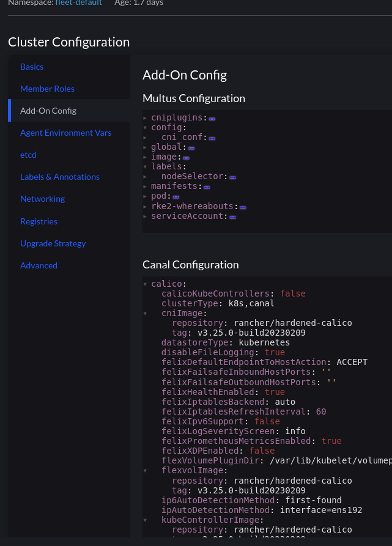
Task: Click kubeControllerImage repository rancher/hardened-calico
Action: pos(293,529)
